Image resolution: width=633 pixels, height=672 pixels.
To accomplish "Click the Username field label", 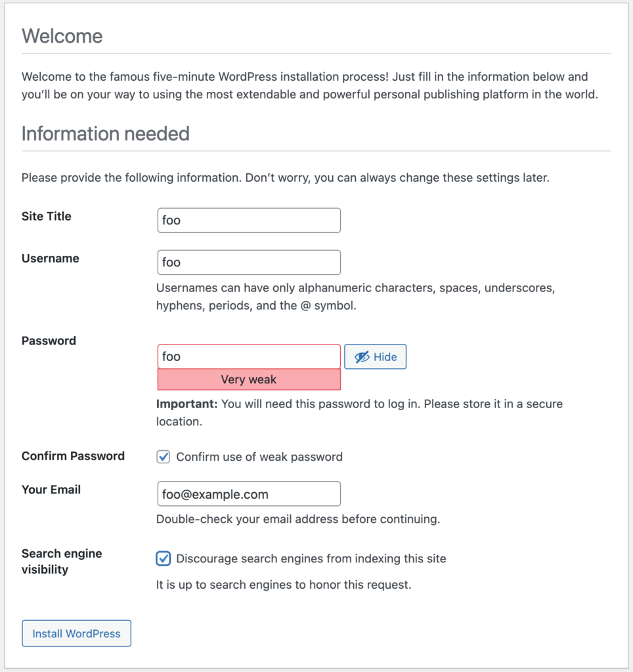I will point(51,259).
